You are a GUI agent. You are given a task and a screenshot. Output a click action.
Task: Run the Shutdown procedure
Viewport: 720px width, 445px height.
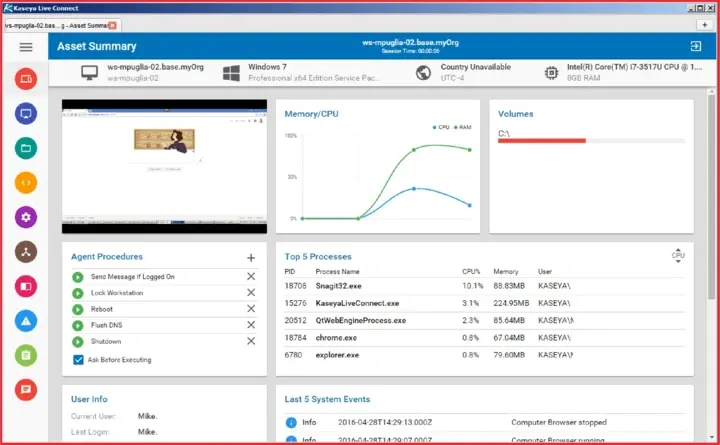pyautogui.click(x=78, y=342)
